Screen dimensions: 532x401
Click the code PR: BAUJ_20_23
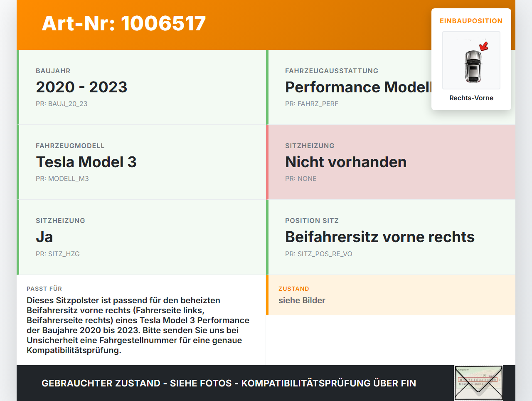point(62,104)
